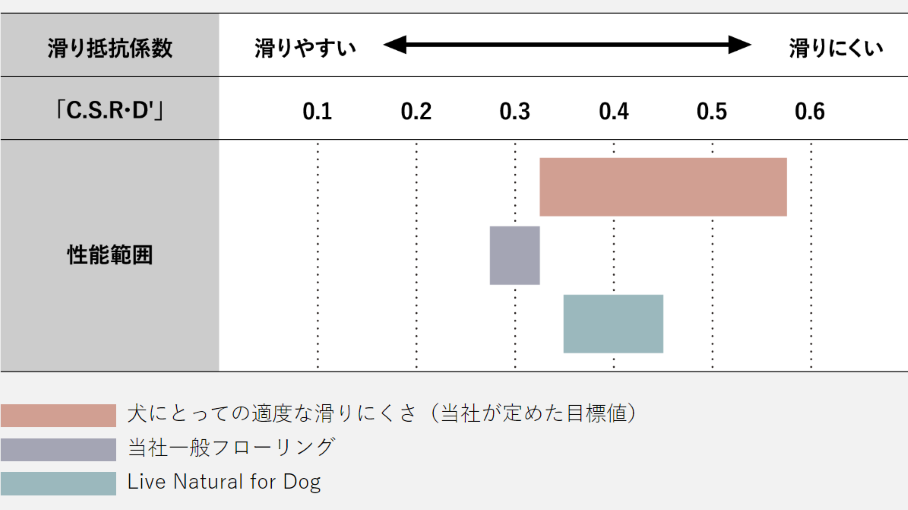Click the gray-purple legend color swatch
Screen dimensions: 908x510
58,449
